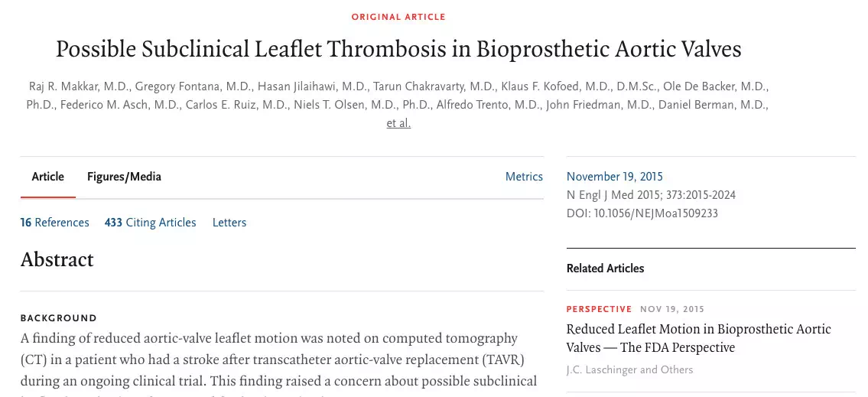868x397 pixels.
Task: Click author Carlos E. Ruiz
Action: [x=222, y=105]
